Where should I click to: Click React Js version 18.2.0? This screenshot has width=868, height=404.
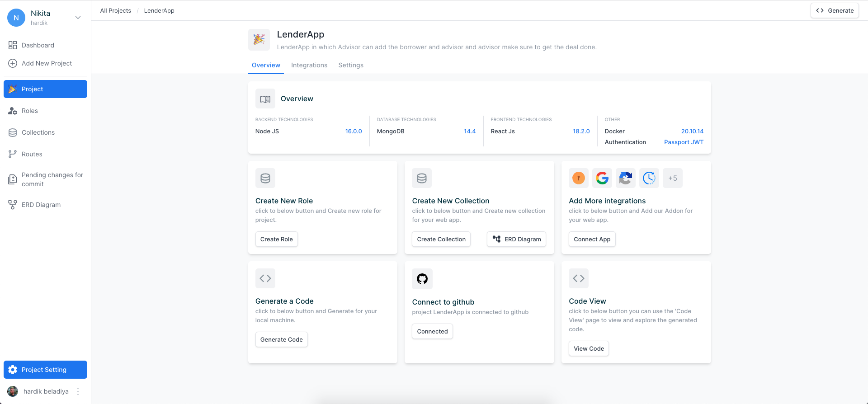click(x=581, y=131)
